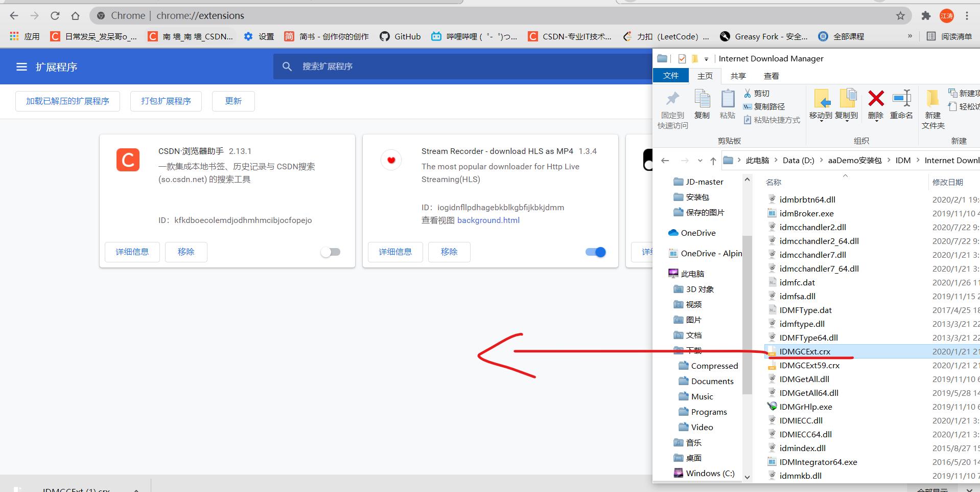Open 详细信息 for CSDN浏览器助手
The height and width of the screenshot is (492, 980).
pyautogui.click(x=132, y=252)
